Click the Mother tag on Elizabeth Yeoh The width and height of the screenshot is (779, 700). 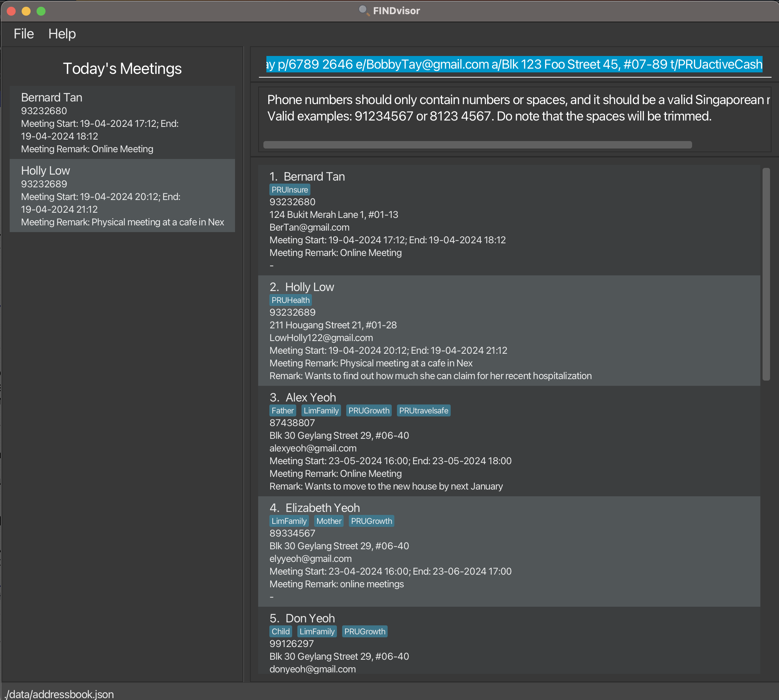pyautogui.click(x=329, y=521)
